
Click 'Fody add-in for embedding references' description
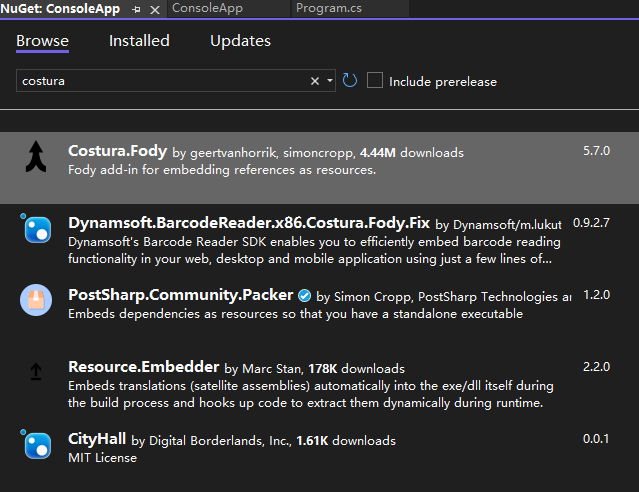click(x=222, y=170)
